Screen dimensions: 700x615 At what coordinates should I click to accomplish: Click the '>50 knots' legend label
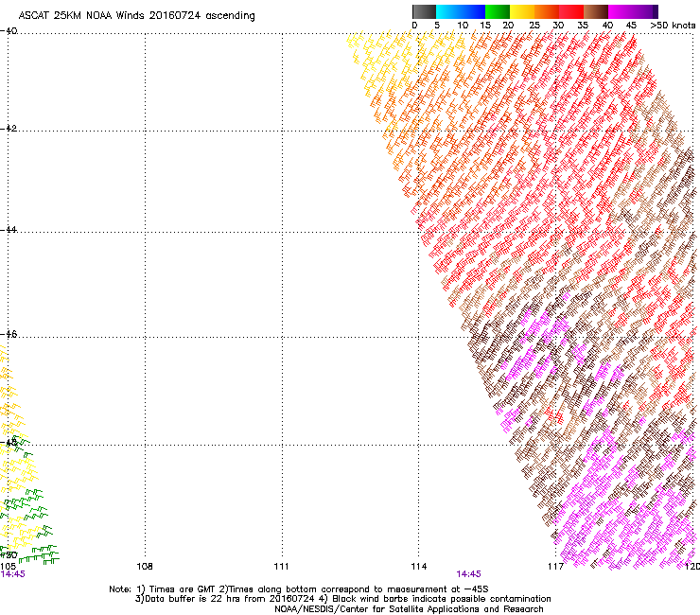click(673, 26)
